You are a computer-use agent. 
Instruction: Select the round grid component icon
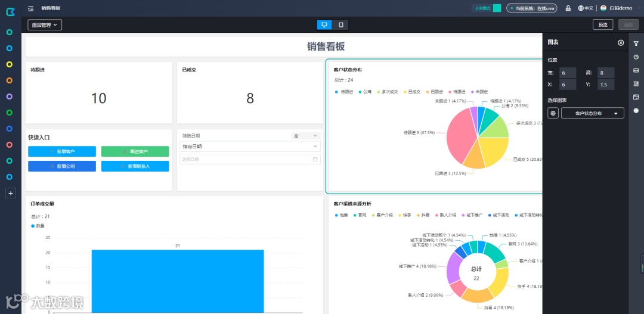[x=636, y=110]
